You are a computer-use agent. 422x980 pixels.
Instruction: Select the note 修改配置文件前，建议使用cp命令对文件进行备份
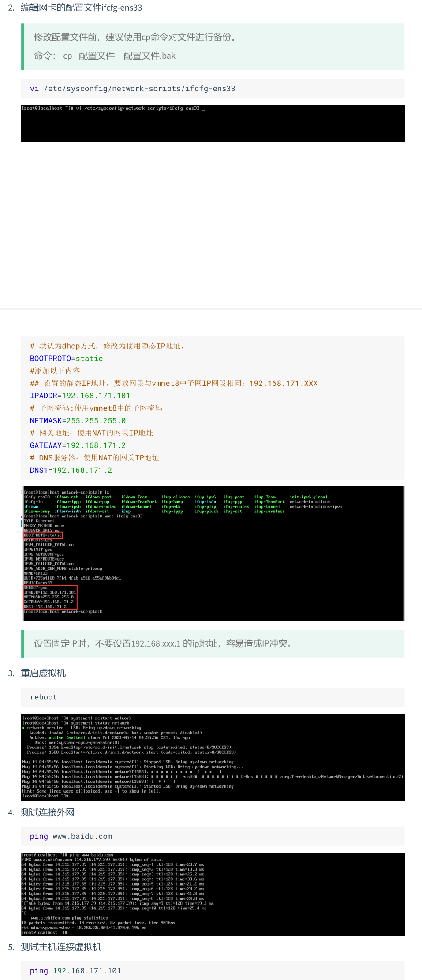pos(137,37)
